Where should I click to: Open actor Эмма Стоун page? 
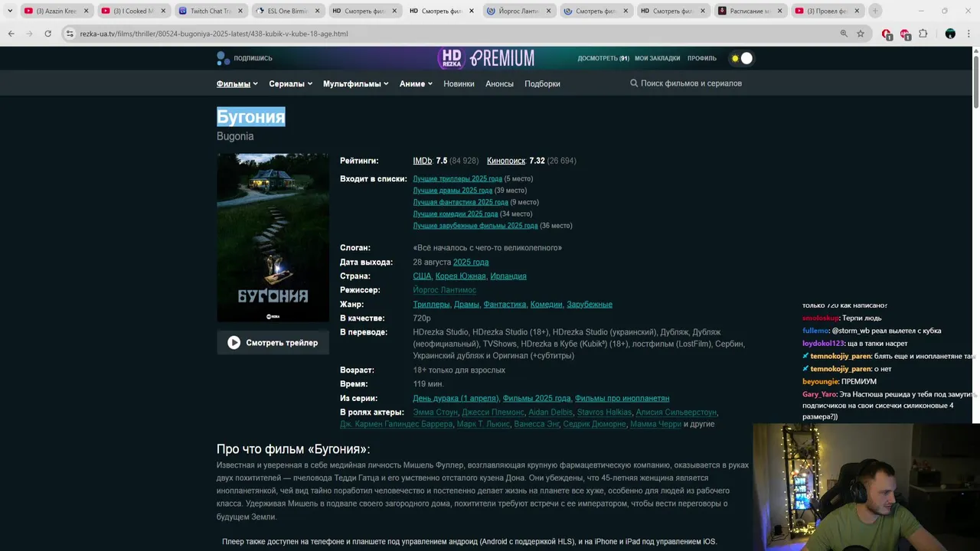coord(435,412)
